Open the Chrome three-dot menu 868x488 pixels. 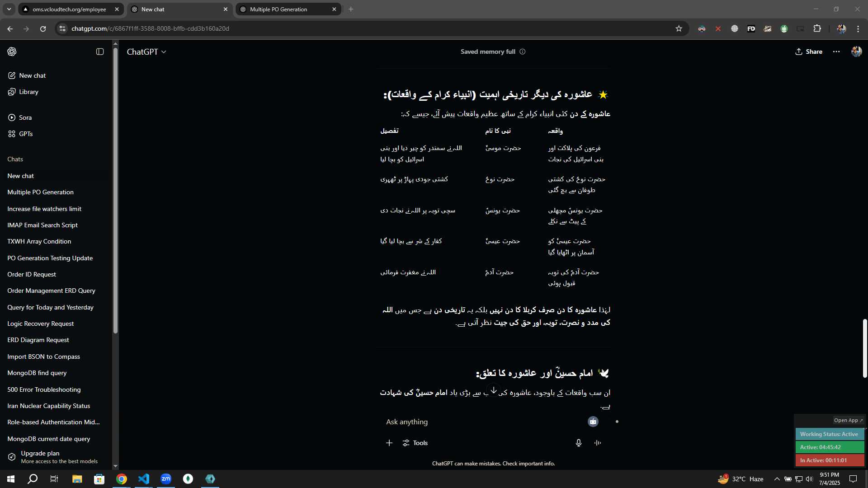[858, 28]
